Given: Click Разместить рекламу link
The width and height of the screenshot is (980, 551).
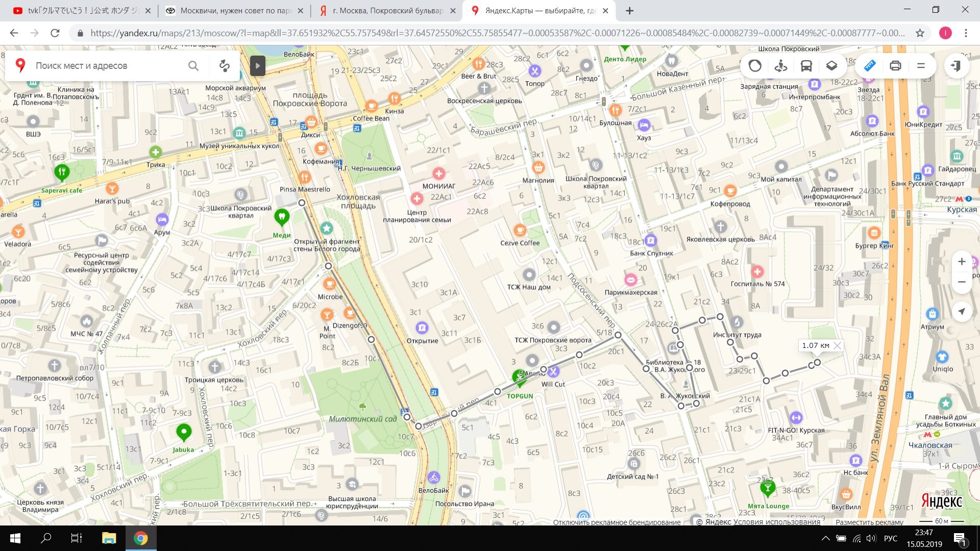Looking at the screenshot, I should pyautogui.click(x=869, y=522).
